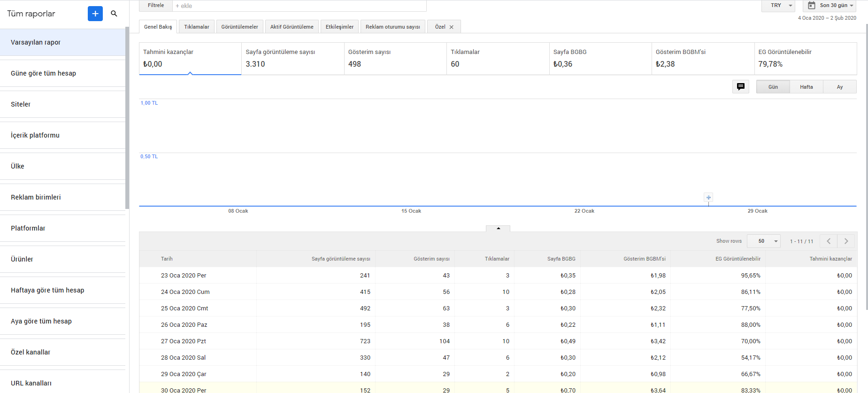Click the sidebar vertical scrollbar
Image resolution: width=868 pixels, height=393 pixels.
(127, 117)
